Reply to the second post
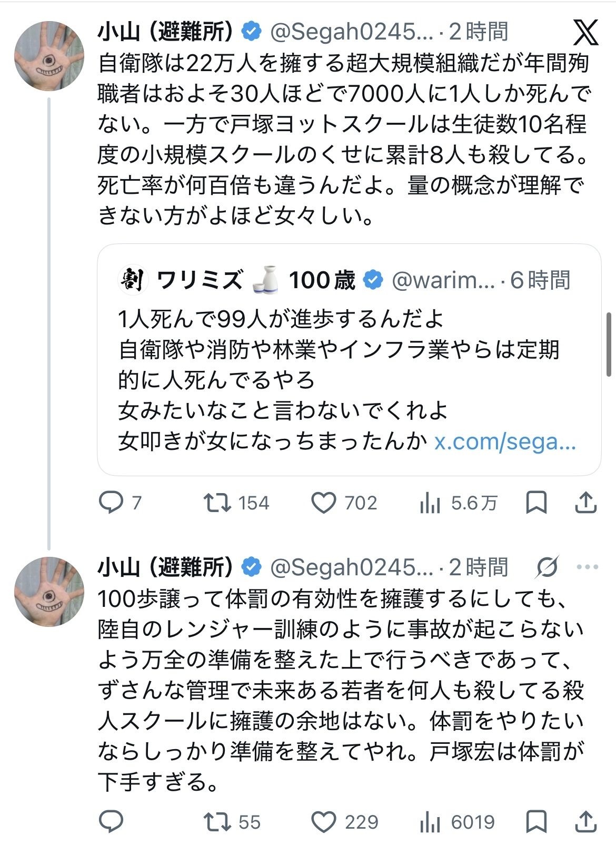Viewport: 616px width, 845px height. (x=111, y=821)
